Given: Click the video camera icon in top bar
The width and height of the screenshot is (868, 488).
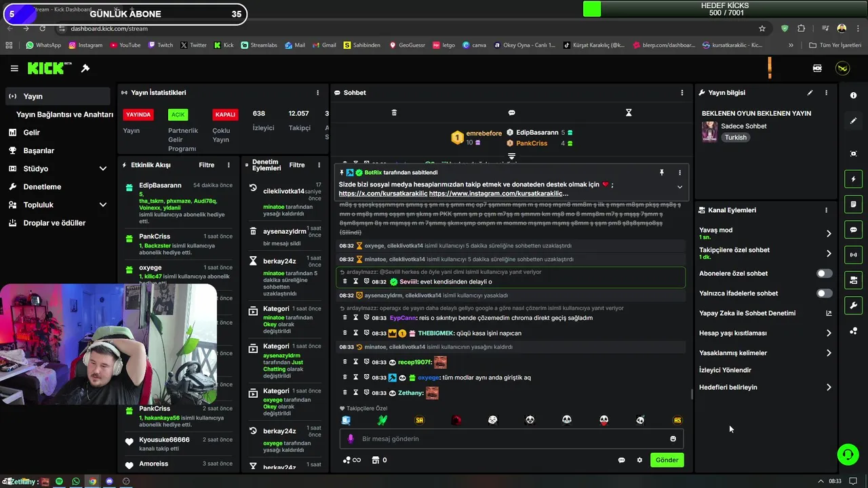Looking at the screenshot, I should pyautogui.click(x=817, y=68).
